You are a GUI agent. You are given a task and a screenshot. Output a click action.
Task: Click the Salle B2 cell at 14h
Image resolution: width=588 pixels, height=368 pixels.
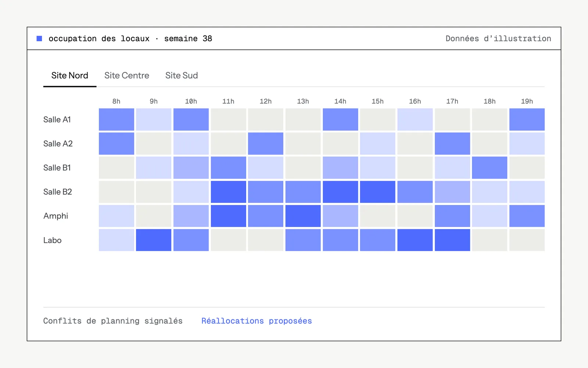click(340, 192)
